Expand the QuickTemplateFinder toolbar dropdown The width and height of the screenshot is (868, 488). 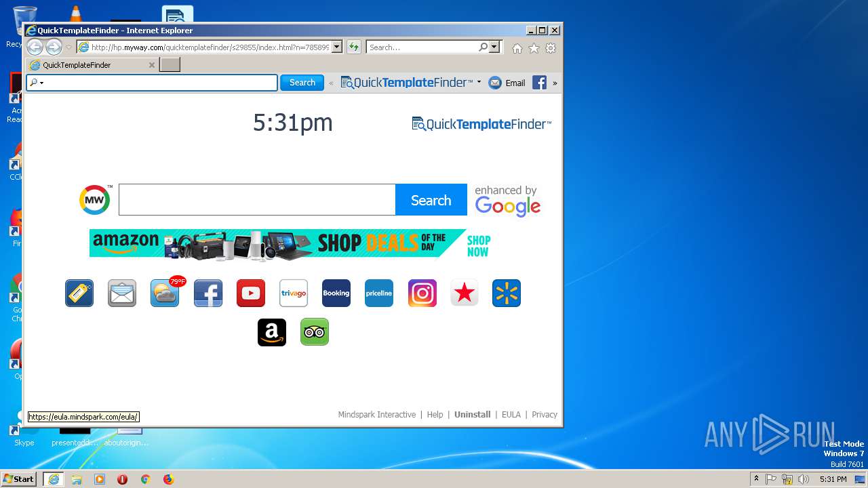(479, 82)
